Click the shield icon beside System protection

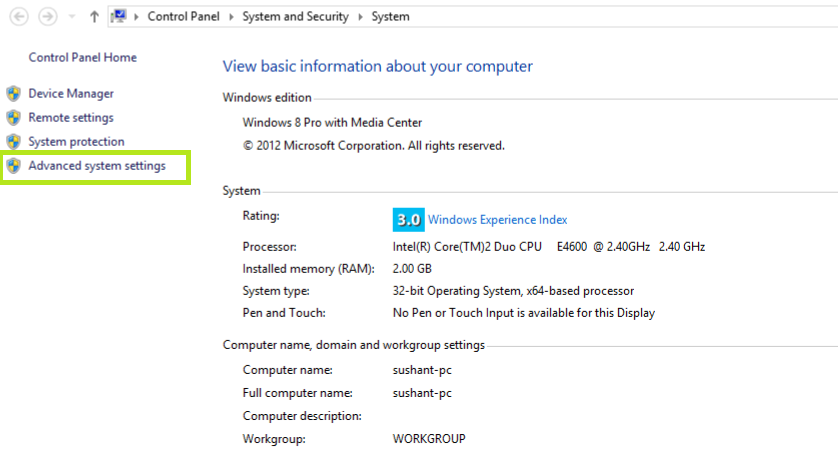[13, 142]
